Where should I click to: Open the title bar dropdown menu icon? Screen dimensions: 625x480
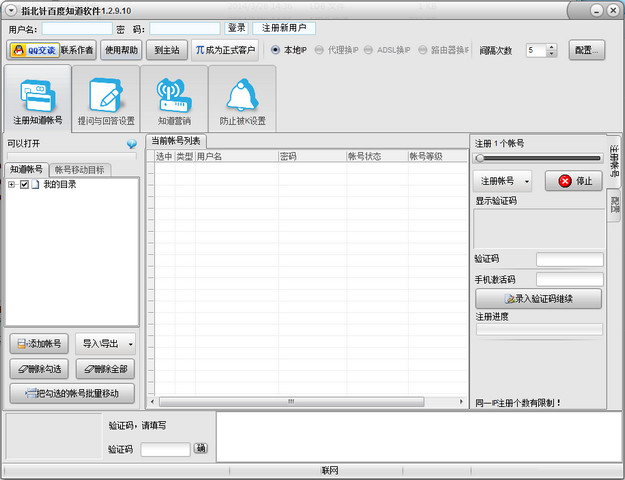tap(11, 11)
